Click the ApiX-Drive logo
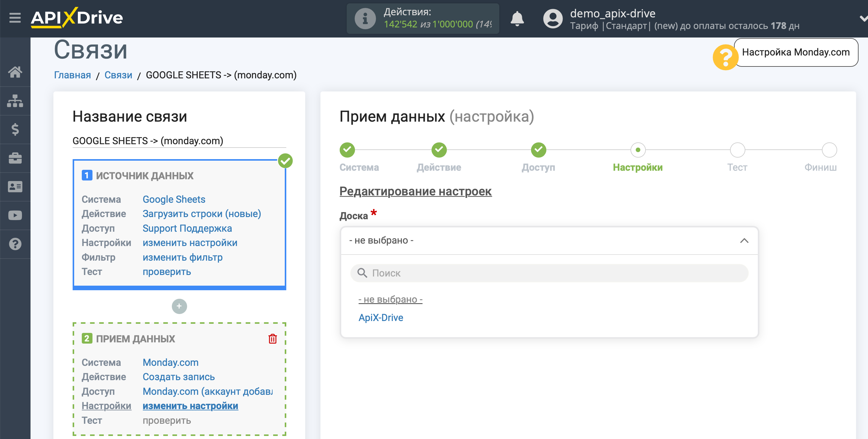868x439 pixels. pyautogui.click(x=77, y=17)
